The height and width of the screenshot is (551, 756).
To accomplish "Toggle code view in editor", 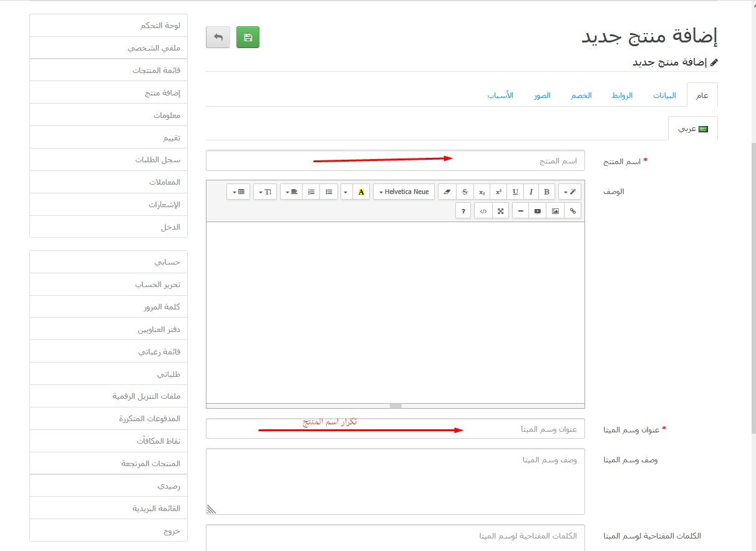I will click(483, 211).
